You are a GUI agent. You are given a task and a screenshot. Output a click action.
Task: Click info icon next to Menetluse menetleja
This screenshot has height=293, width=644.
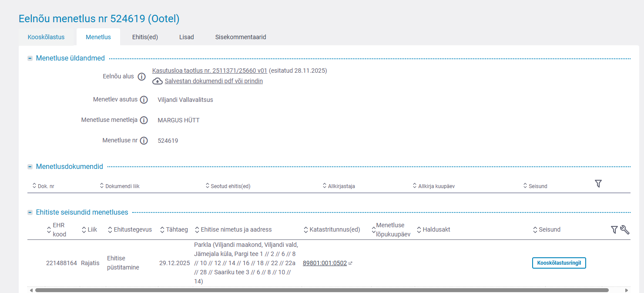[144, 120]
